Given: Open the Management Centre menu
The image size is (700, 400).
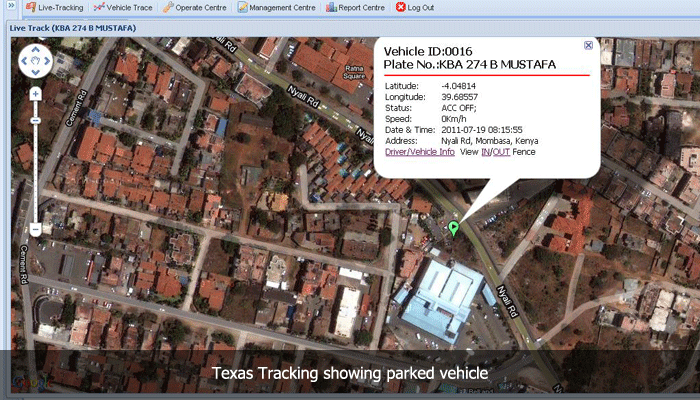Looking at the screenshot, I should click(276, 8).
